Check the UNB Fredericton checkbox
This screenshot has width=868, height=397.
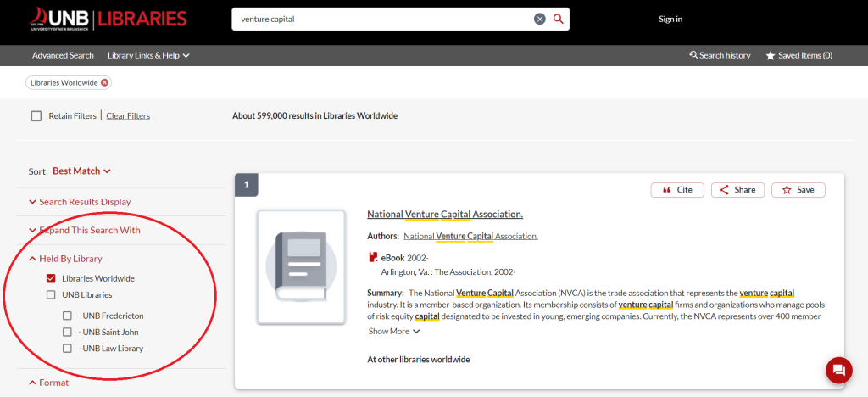(x=67, y=316)
